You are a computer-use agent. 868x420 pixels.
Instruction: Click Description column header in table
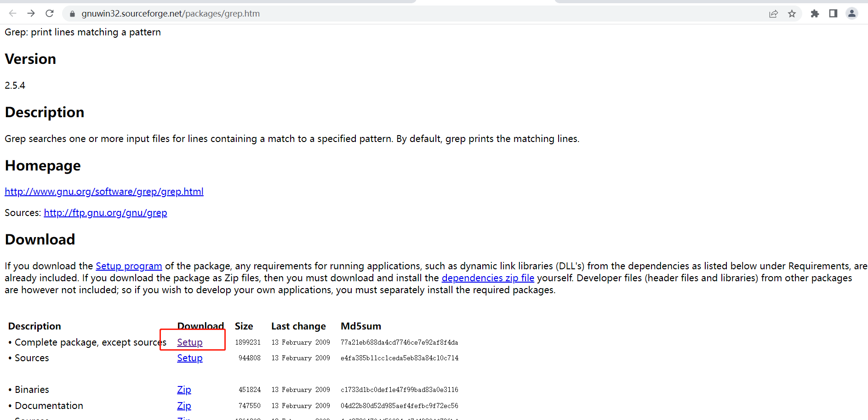34,326
